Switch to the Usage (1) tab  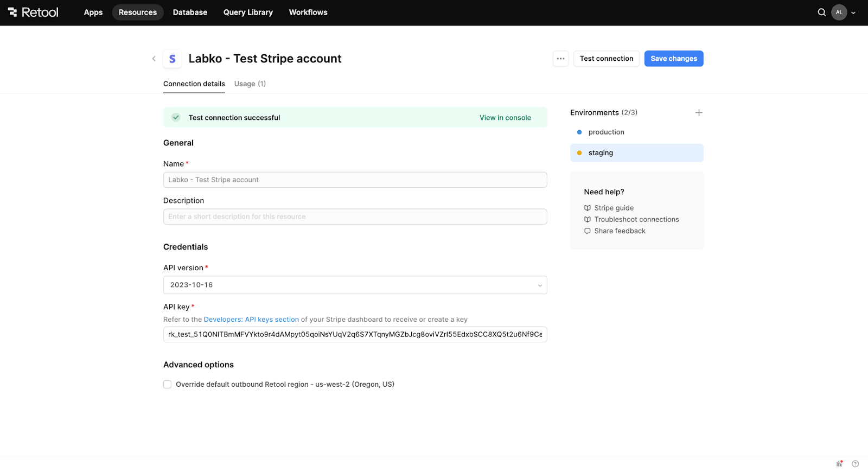[250, 84]
